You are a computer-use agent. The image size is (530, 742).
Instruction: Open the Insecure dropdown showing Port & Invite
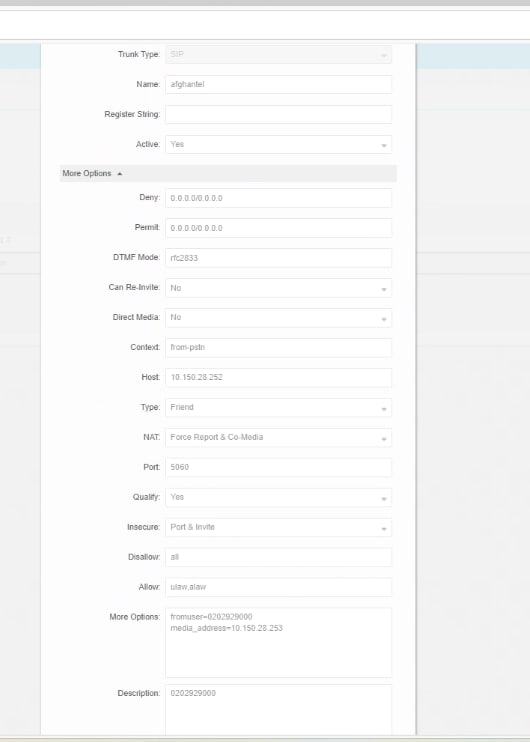[278, 527]
